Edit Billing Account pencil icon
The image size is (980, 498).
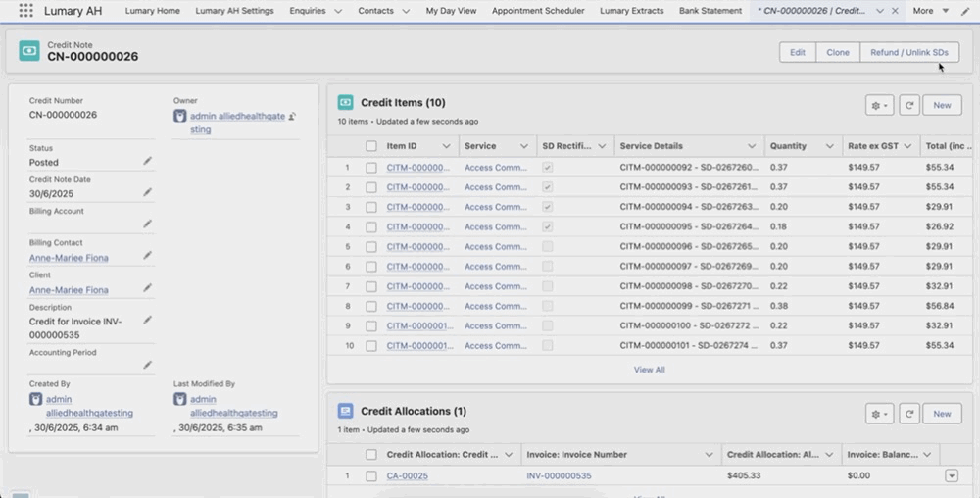(148, 224)
